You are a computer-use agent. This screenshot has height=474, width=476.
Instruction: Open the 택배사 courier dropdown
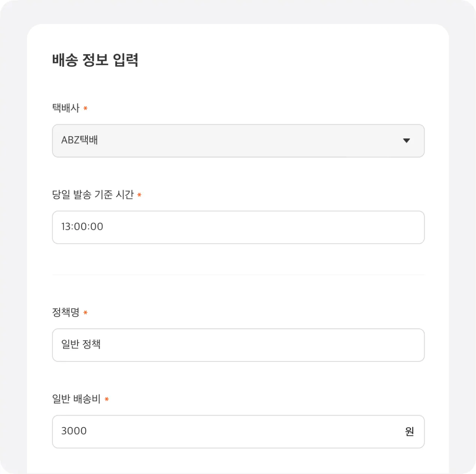pos(238,141)
